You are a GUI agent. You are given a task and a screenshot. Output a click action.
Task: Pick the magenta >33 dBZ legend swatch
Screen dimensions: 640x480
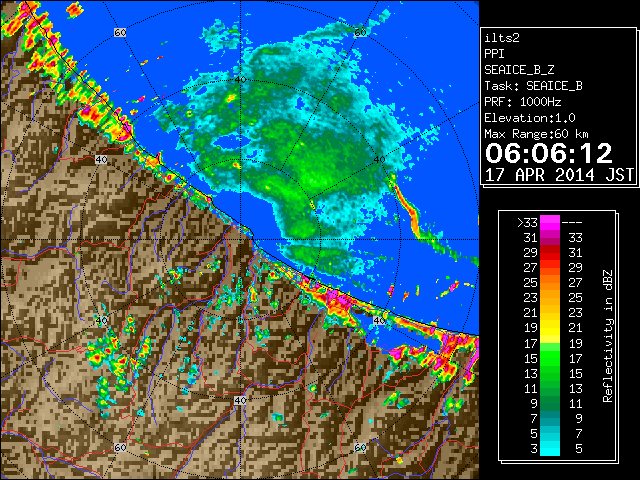(550, 222)
